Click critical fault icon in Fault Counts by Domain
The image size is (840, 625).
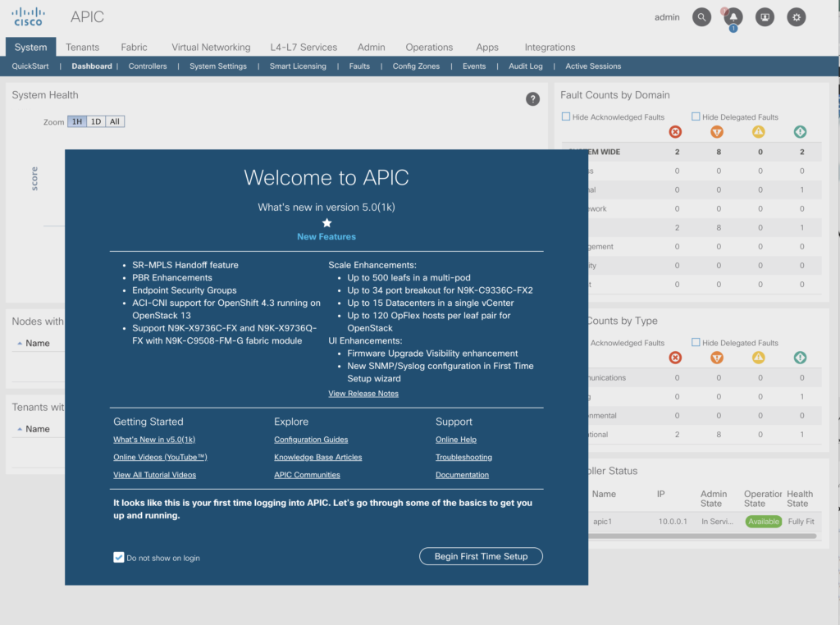676,132
